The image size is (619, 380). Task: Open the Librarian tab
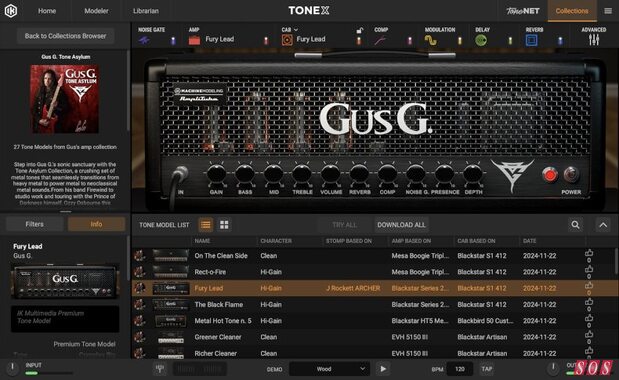point(146,11)
